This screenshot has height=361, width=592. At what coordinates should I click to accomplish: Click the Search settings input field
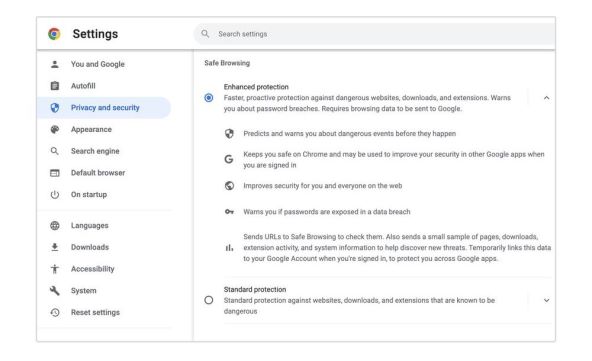[x=375, y=34]
